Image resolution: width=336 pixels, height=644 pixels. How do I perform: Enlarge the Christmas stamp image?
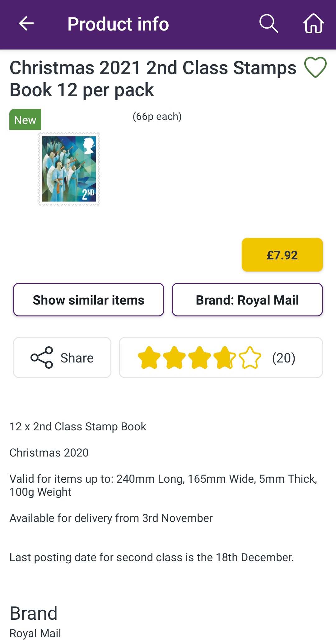(x=69, y=169)
